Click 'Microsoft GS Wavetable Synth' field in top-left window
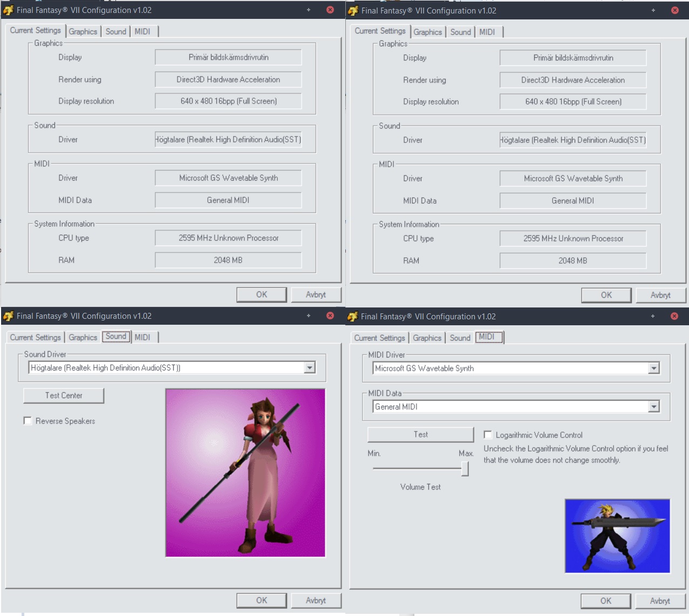 (x=228, y=178)
